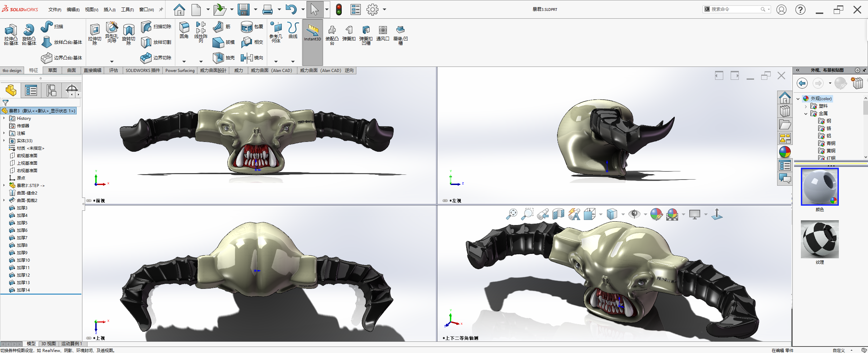Select the Mounting Boss (装配凸台) tool
Screen dimensions: 868x353
[x=332, y=35]
